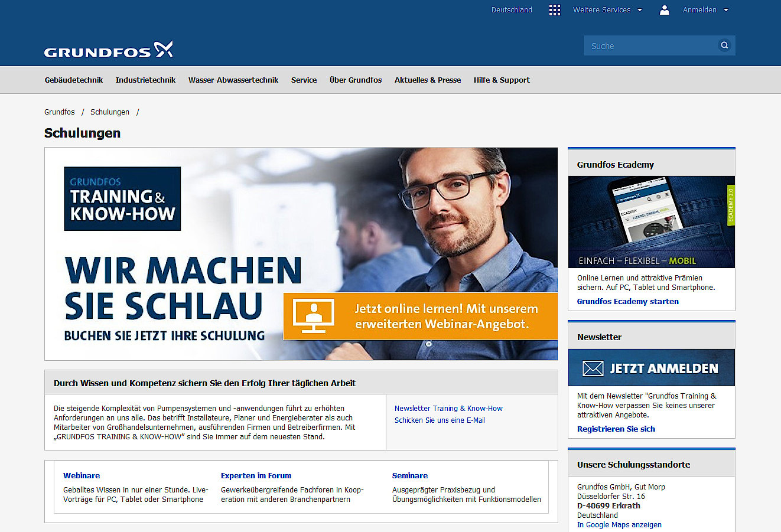
Task: Click the orange Webinar-Angebot banner
Action: 421,316
